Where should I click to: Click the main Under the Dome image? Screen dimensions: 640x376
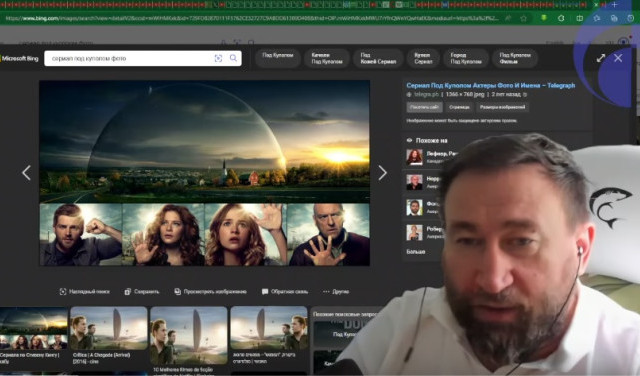[204, 173]
